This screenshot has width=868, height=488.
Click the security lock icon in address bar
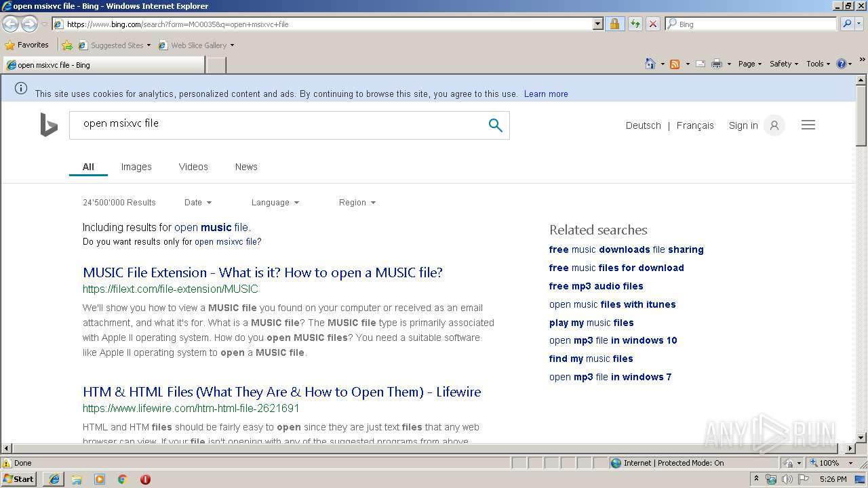pyautogui.click(x=614, y=24)
